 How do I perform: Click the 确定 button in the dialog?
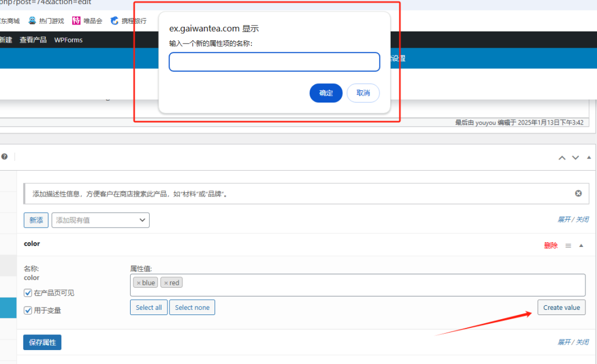pyautogui.click(x=325, y=93)
